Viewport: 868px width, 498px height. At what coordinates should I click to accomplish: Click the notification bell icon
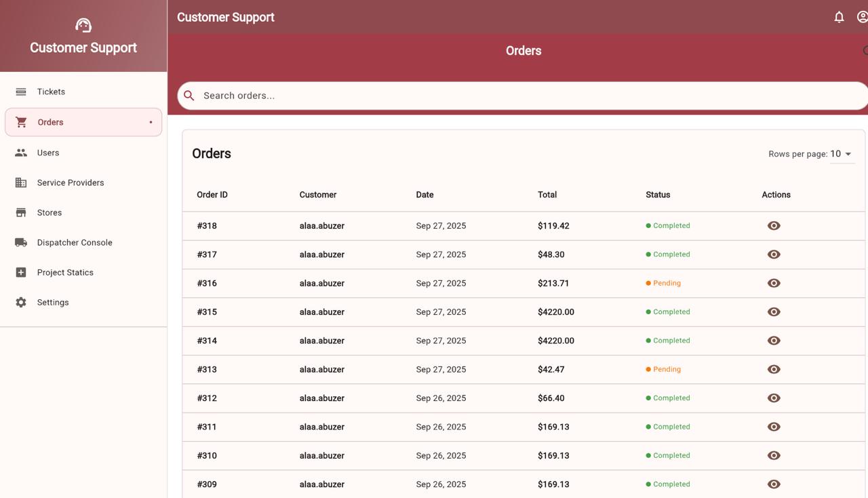point(839,18)
